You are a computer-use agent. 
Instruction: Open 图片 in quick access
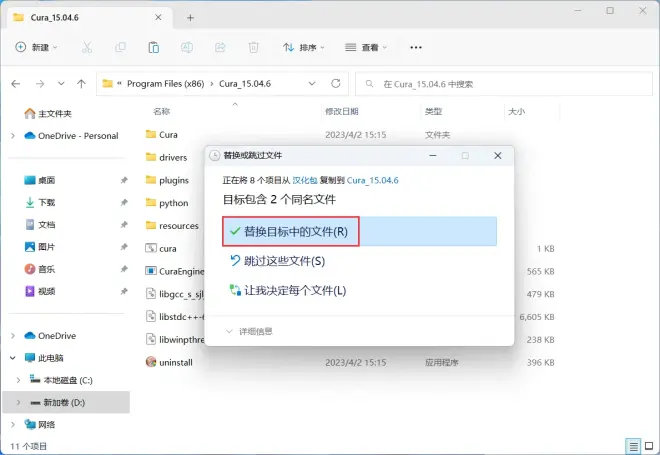click(40, 247)
